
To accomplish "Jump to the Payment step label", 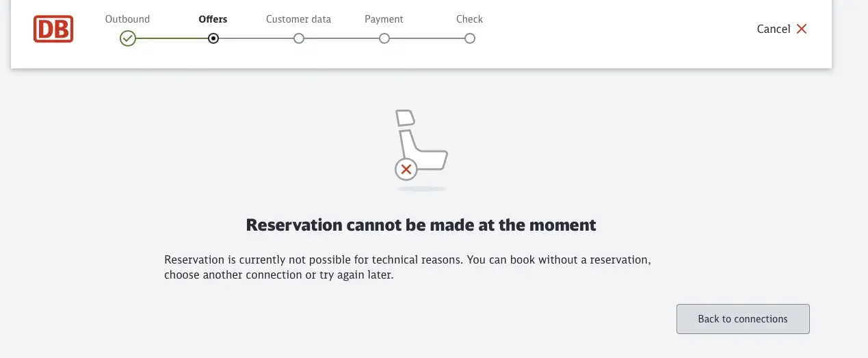I will (384, 19).
